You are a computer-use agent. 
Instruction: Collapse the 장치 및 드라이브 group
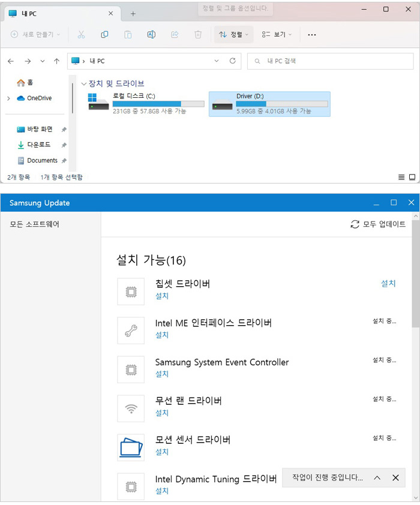pos(84,84)
